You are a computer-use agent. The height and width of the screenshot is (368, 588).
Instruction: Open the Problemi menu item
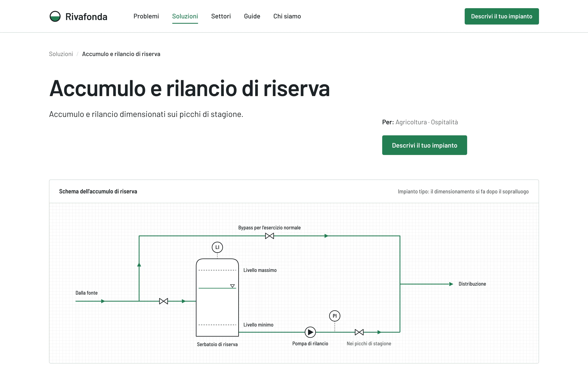tap(146, 16)
